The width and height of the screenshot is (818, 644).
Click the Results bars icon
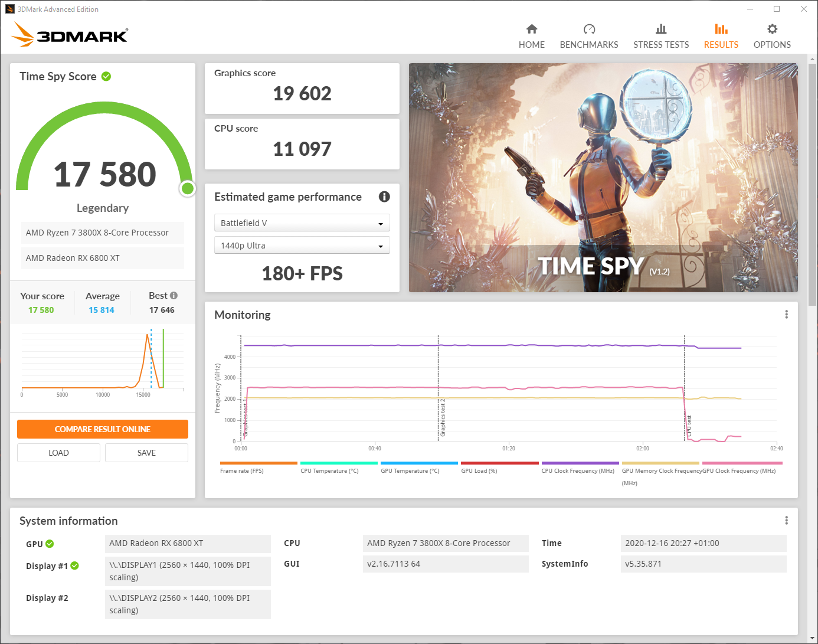click(x=721, y=29)
